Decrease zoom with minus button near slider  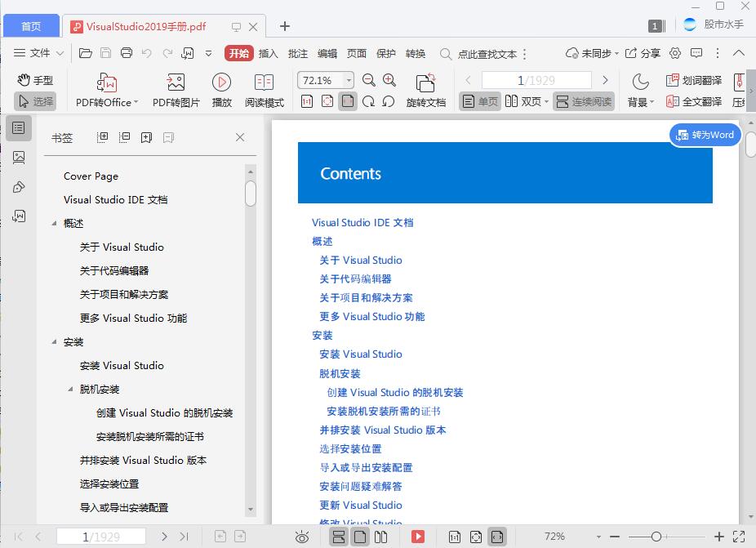tap(614, 537)
